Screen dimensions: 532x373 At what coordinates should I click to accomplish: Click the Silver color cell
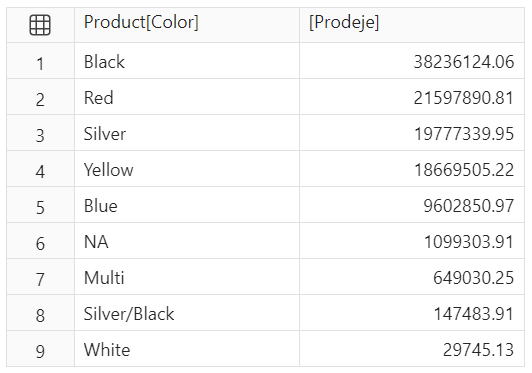[x=187, y=134]
